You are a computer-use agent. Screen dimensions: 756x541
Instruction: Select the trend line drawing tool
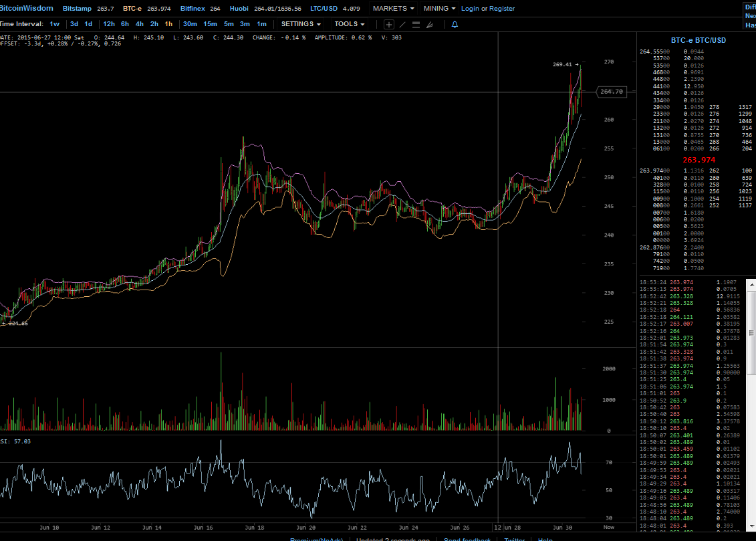point(402,24)
